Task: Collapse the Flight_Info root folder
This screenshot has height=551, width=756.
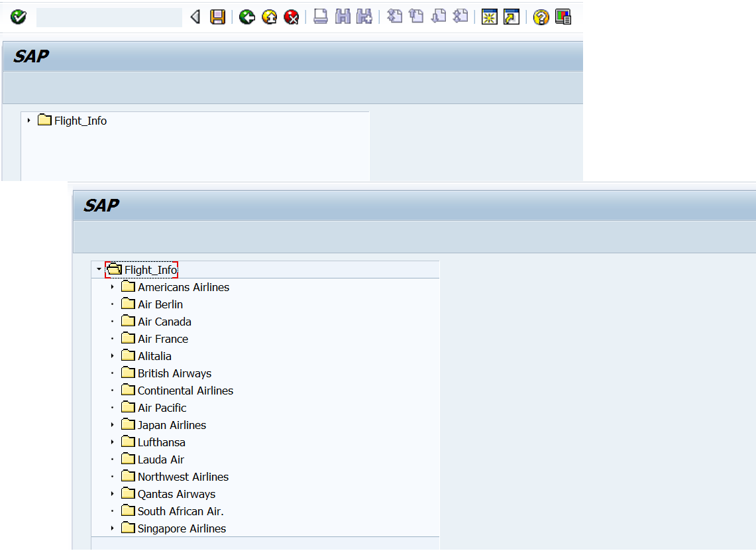Action: pyautogui.click(x=98, y=269)
